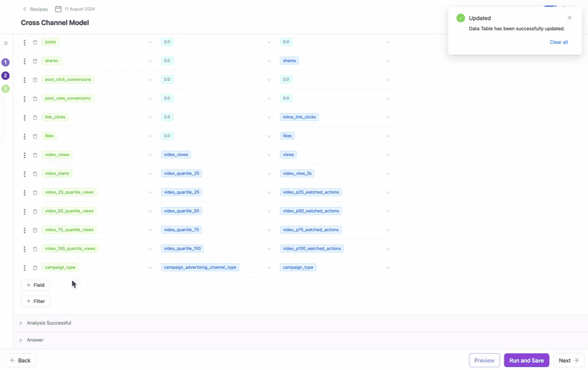
Task: Open dropdown for campaign_advertising_channel_type mapping
Action: [x=269, y=268]
